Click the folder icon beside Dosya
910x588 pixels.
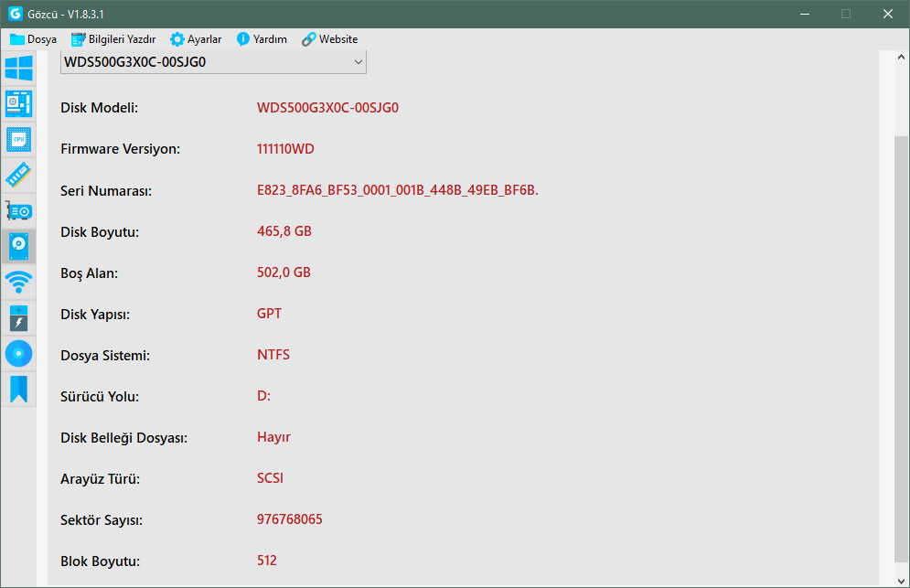(x=16, y=39)
